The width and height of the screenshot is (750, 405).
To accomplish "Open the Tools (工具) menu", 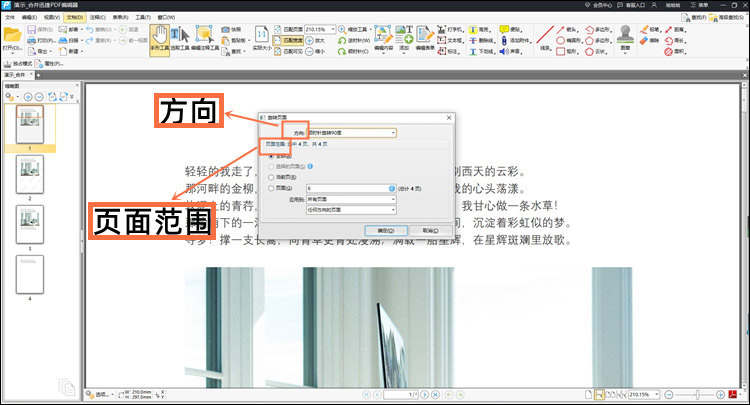I will click(143, 17).
